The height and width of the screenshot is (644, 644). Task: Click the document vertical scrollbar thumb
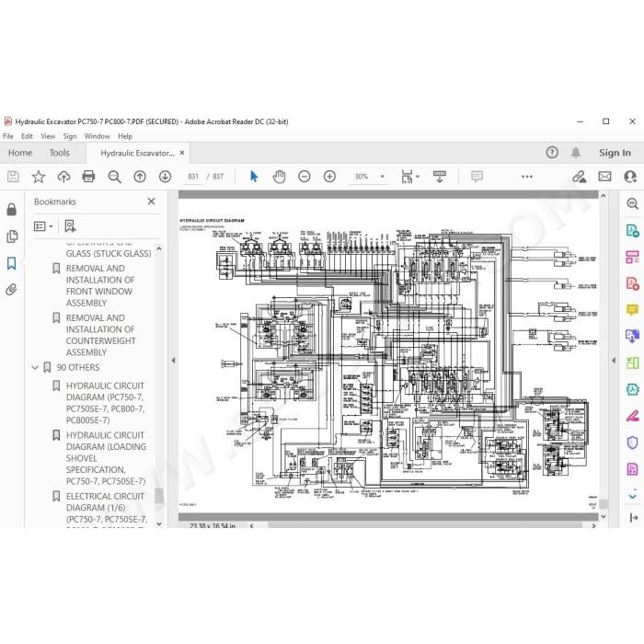603,504
